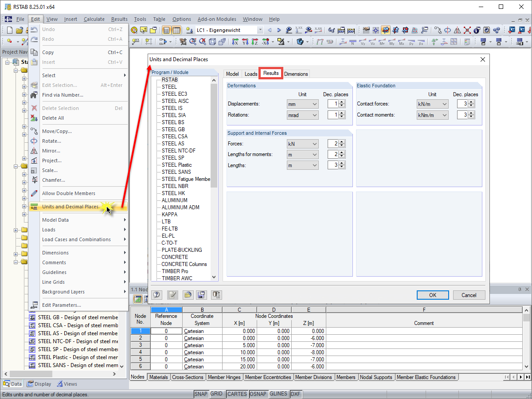
Task: Click the Rotate icon in Edit menu
Action: pos(34,141)
